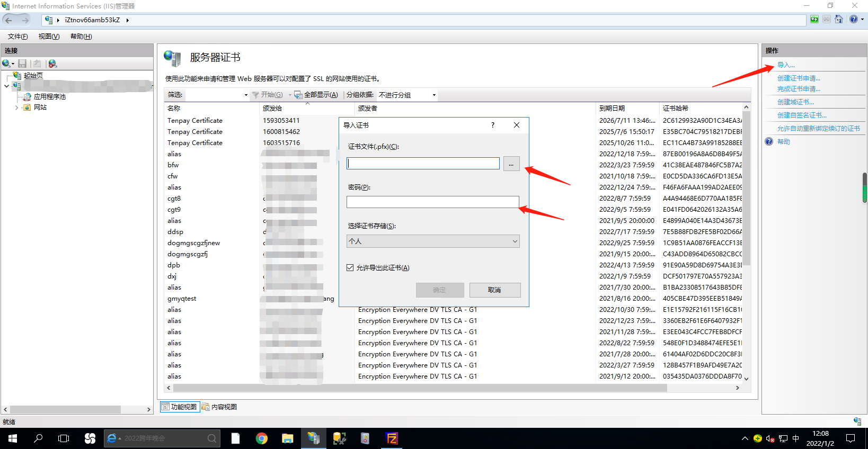Click the back navigation arrow
868x449 pixels.
[9, 20]
